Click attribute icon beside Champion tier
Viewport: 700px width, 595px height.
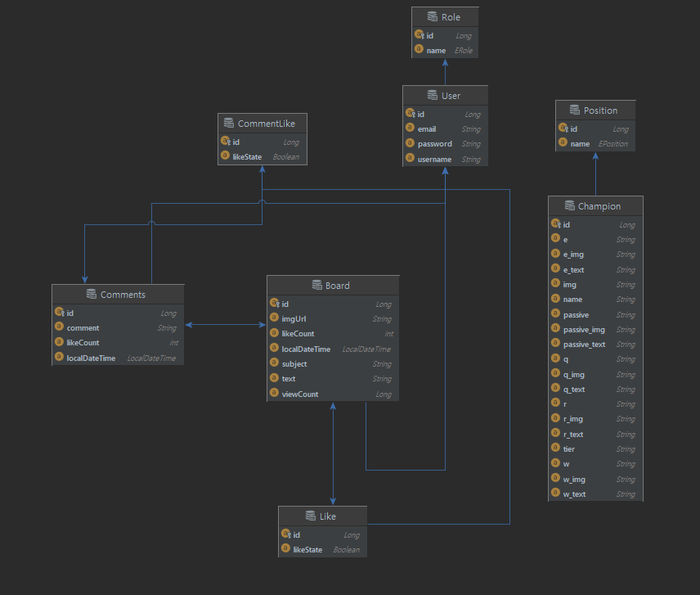555,448
